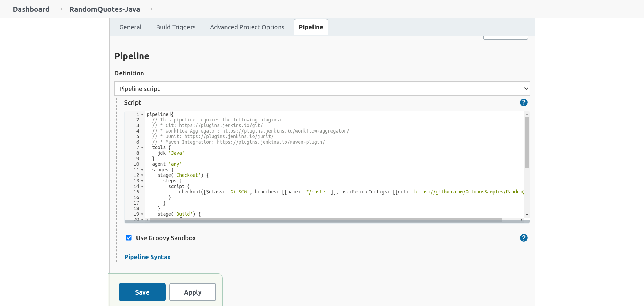Place cursor on the jdk 'Java' line

(x=171, y=153)
